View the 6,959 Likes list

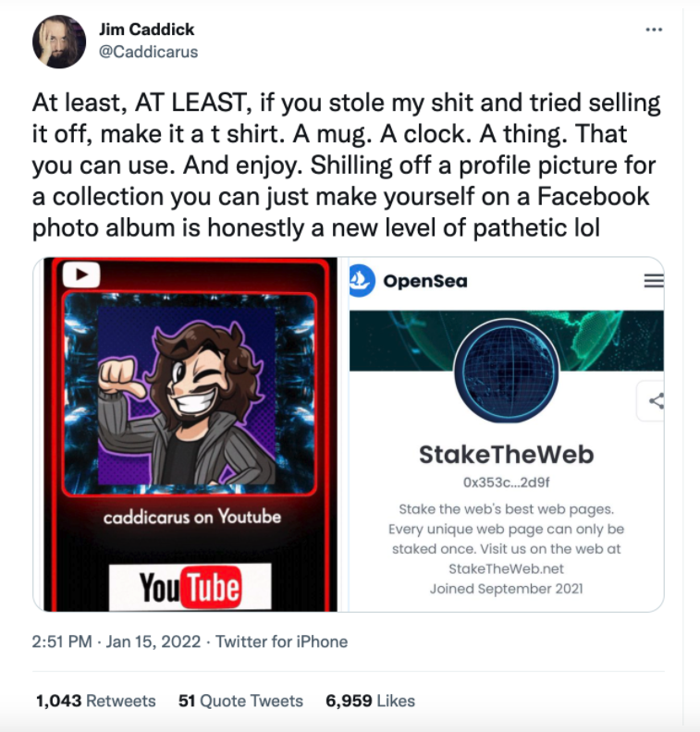[370, 701]
